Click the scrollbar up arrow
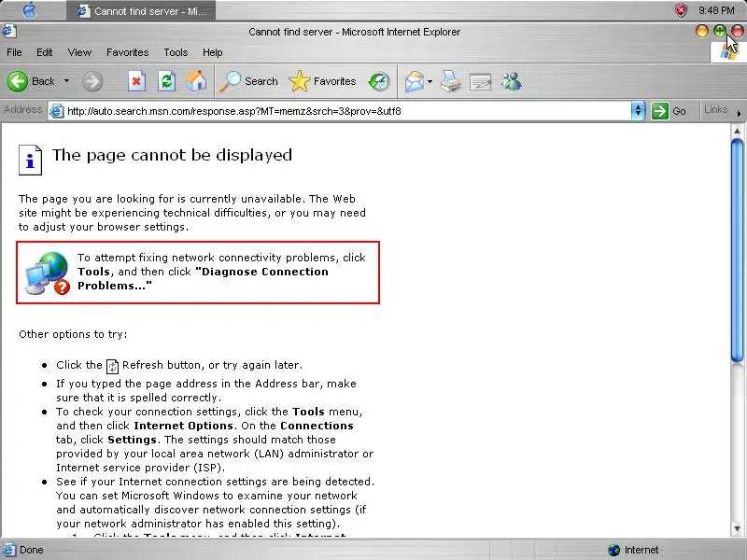The width and height of the screenshot is (747, 560). (737, 131)
